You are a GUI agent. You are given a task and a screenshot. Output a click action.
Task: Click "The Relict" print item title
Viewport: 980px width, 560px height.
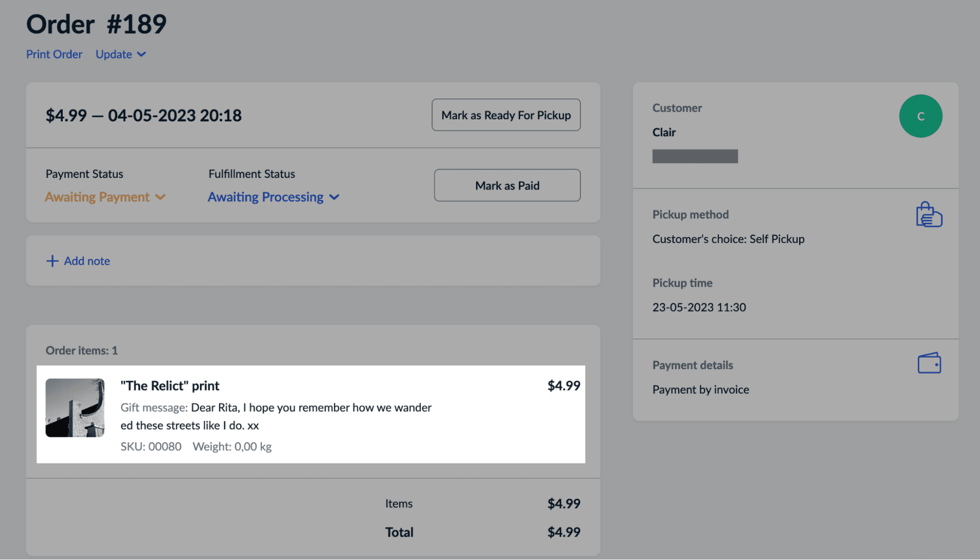coord(170,386)
